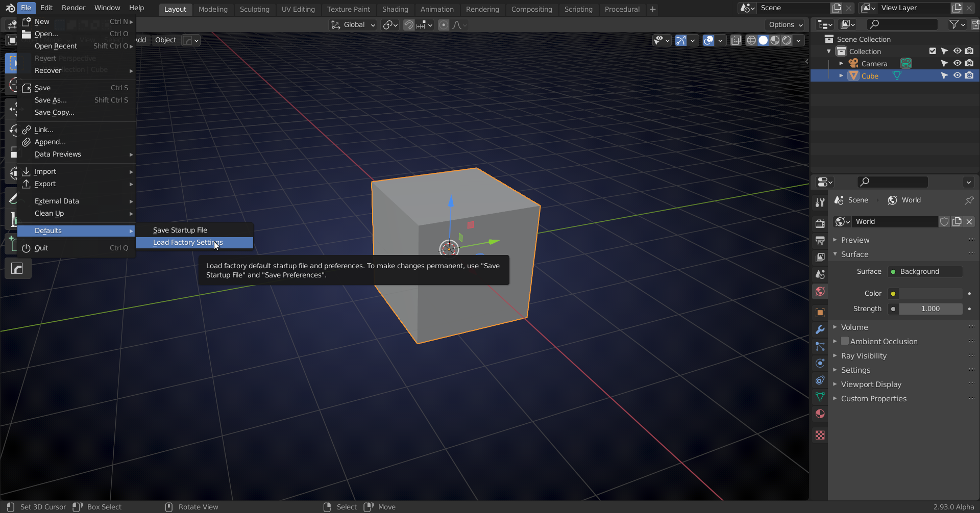This screenshot has width=980, height=513.
Task: Add a new view layer next to View Layer
Action: 957,8
